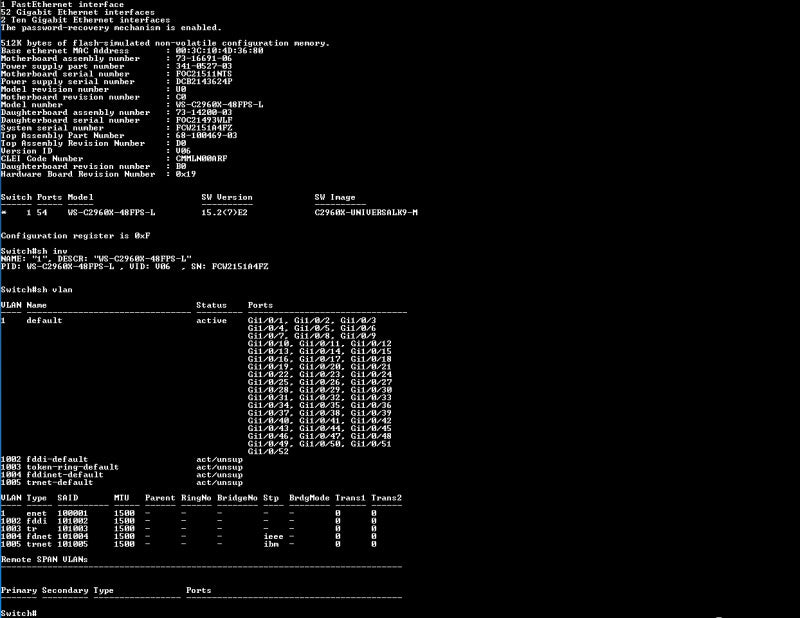Screen dimensions: 800x618
Task: Select SAID value '101004' in fdnet row
Action: [x=72, y=536]
